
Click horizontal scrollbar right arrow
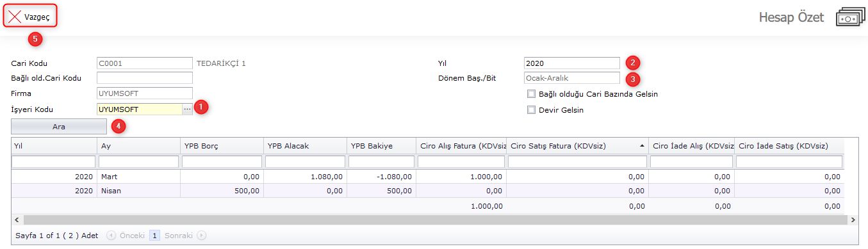(853, 220)
